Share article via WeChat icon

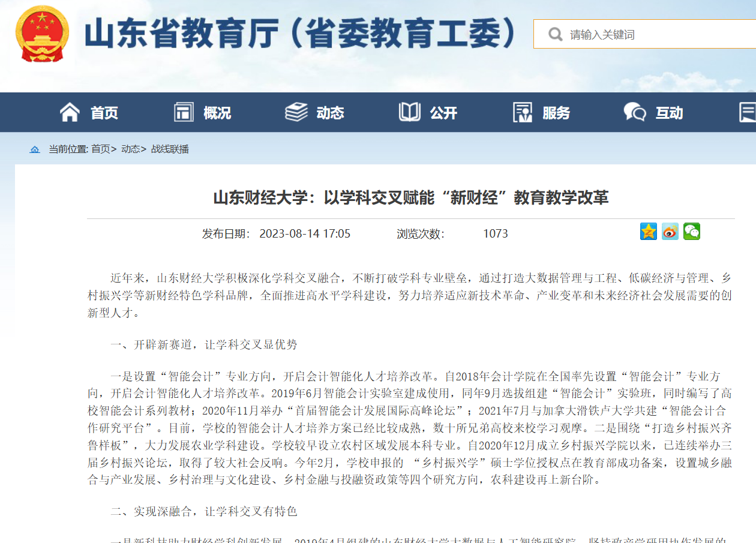[x=692, y=231]
